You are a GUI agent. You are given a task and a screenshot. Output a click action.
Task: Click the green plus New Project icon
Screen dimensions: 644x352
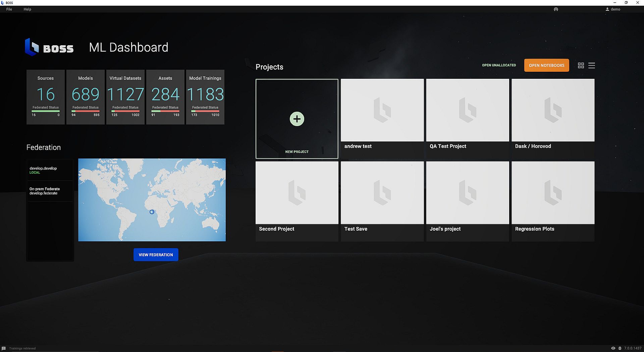pos(297,119)
